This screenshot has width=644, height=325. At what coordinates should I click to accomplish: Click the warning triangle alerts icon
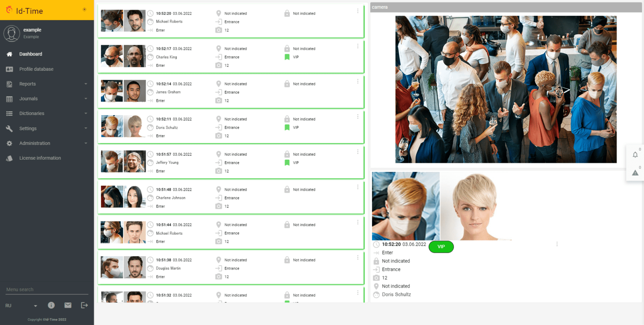coord(635,173)
